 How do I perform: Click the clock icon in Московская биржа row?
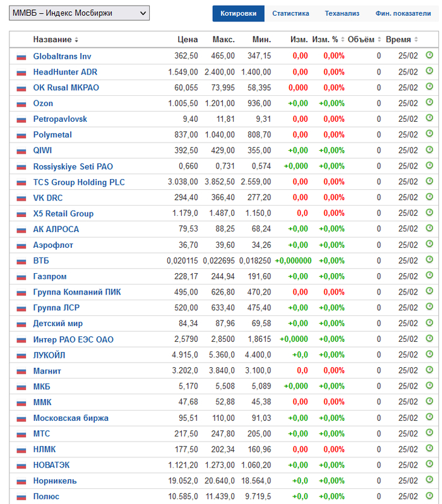pyautogui.click(x=429, y=417)
